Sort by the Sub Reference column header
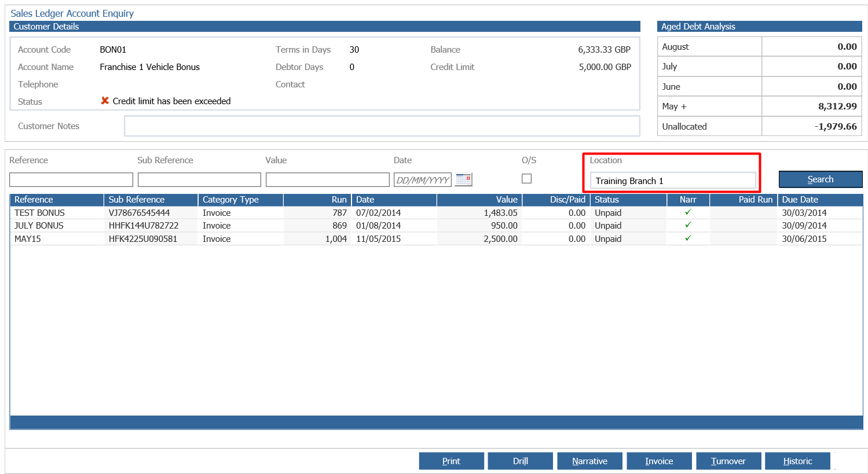The image size is (868, 474). pyautogui.click(x=151, y=200)
